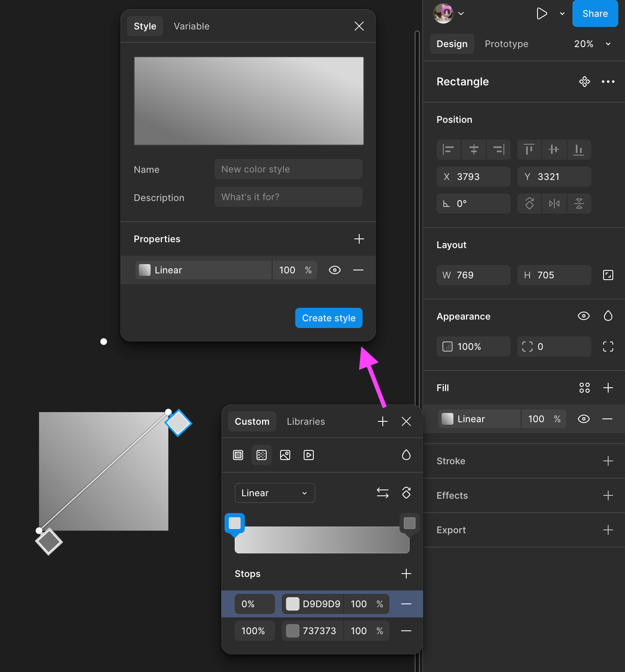Click X position field 3793
This screenshot has height=672, width=625.
click(474, 177)
